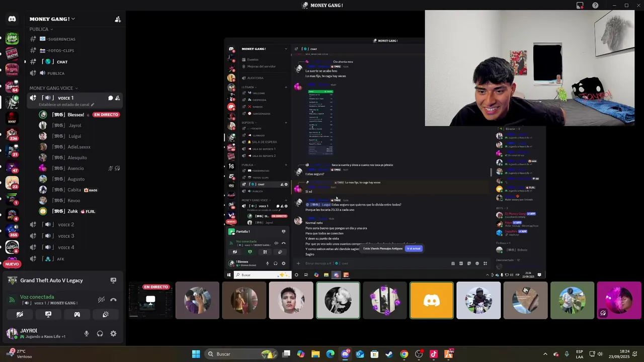Click user Kevoo in voice 1
Viewport: 644px width, 362px height.
point(73,201)
